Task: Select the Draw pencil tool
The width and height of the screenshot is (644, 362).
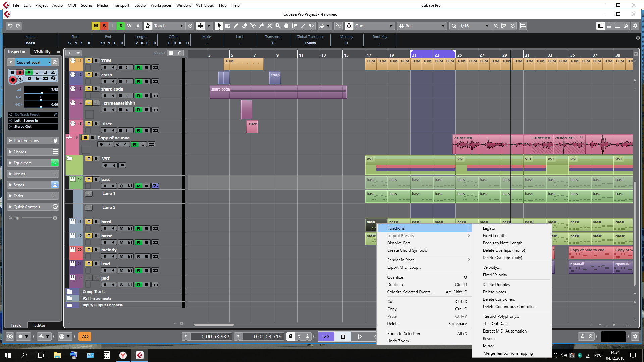Action: [236, 26]
